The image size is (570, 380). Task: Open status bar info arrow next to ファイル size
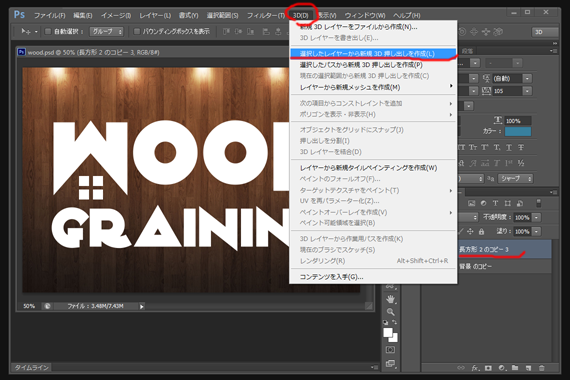(x=141, y=307)
